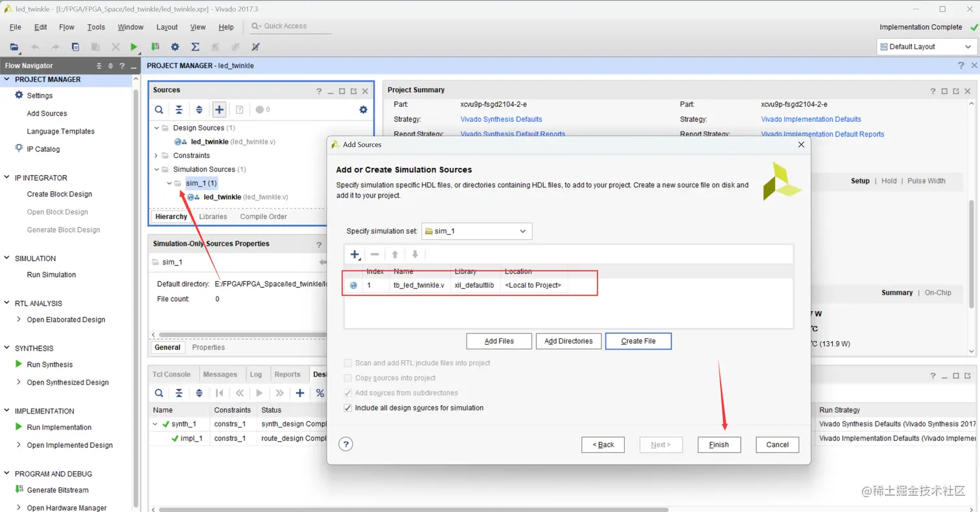
Task: Click the Finish button
Action: 719,445
